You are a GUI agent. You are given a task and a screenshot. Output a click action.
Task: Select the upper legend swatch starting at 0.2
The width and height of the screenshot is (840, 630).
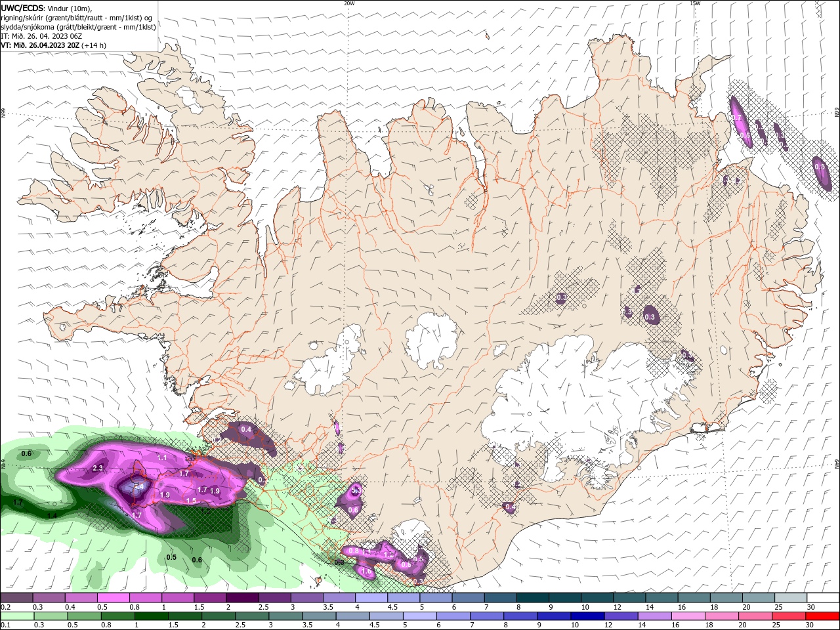[16, 598]
